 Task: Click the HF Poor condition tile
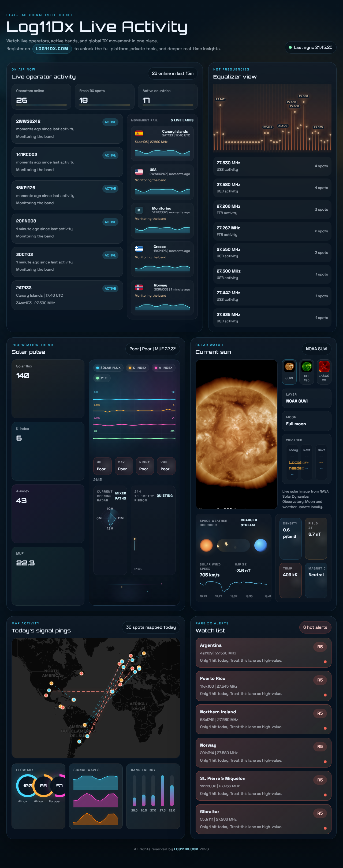tap(102, 466)
